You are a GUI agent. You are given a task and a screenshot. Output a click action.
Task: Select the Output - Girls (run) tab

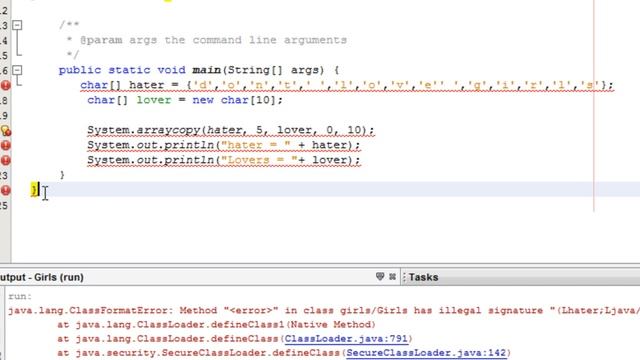42,277
